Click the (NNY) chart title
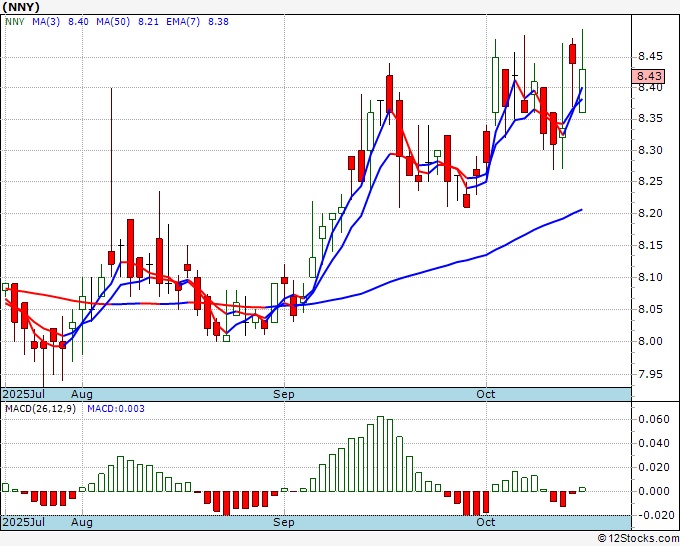 click(21, 7)
